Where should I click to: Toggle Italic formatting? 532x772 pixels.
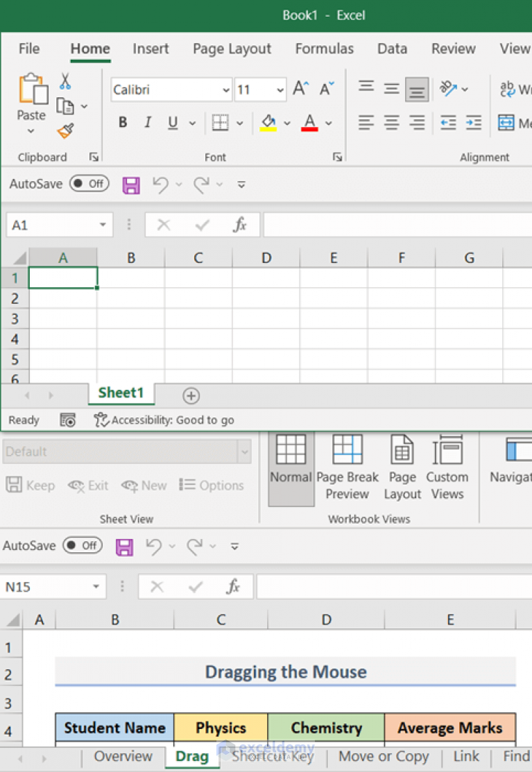click(x=148, y=122)
